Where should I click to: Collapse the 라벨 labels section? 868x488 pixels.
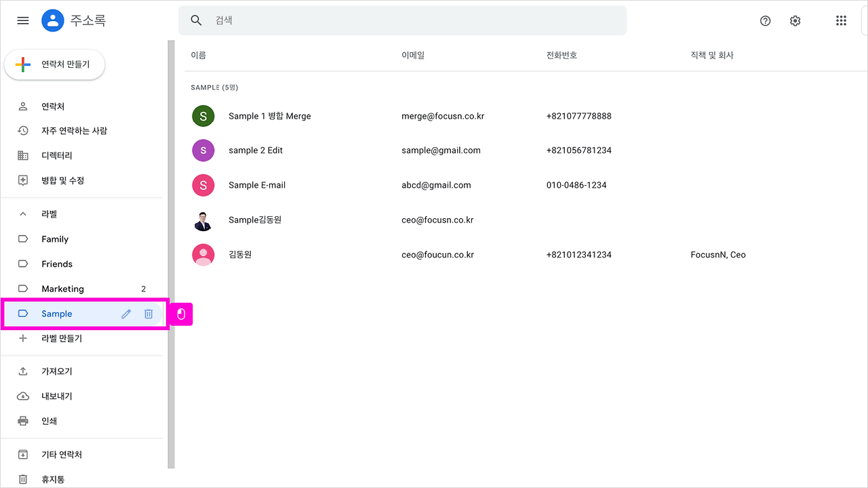coord(22,213)
